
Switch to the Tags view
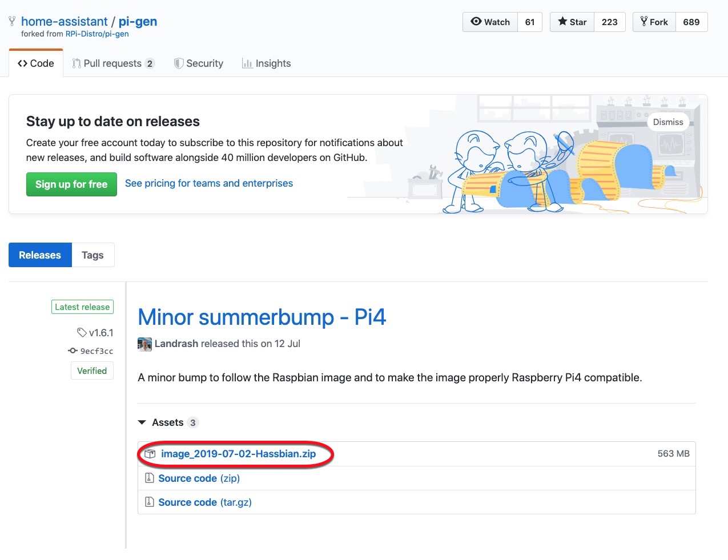(92, 255)
